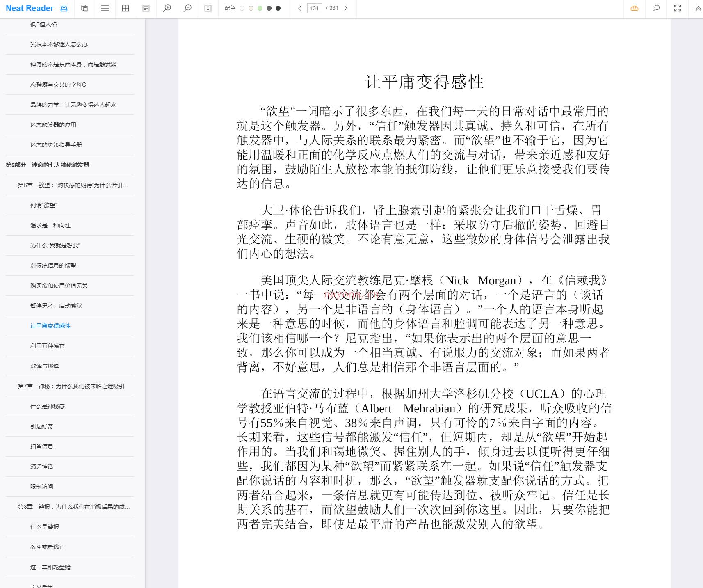Open the library/books icon in toolbar
Screen dimensions: 703x588
click(84, 8)
